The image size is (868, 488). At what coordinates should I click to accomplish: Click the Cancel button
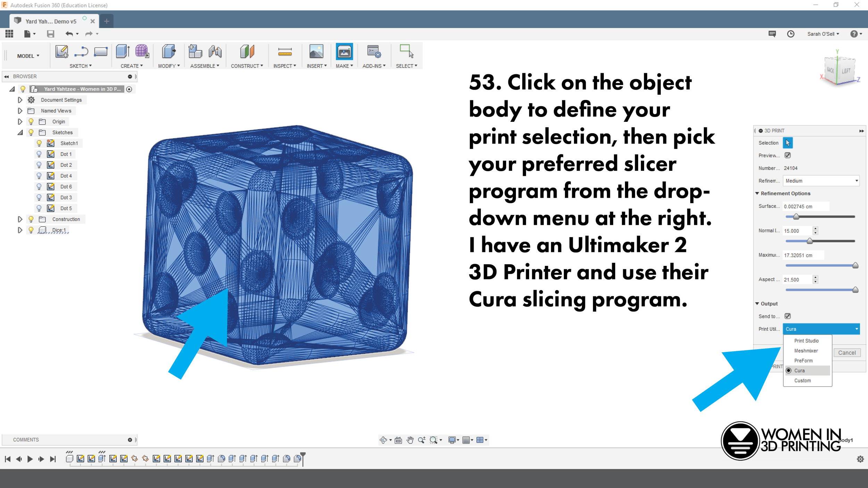click(847, 353)
